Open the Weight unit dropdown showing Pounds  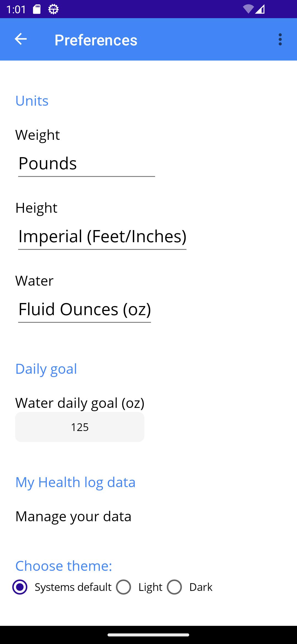click(x=87, y=163)
